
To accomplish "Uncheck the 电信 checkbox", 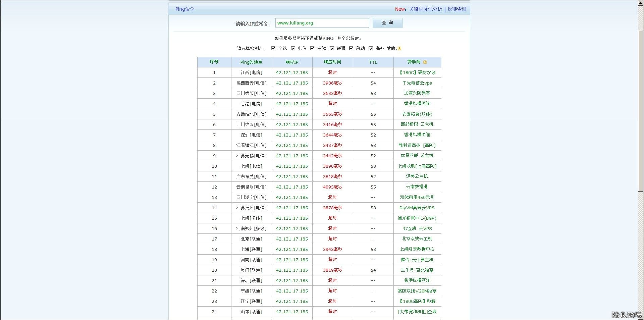I will (x=293, y=48).
